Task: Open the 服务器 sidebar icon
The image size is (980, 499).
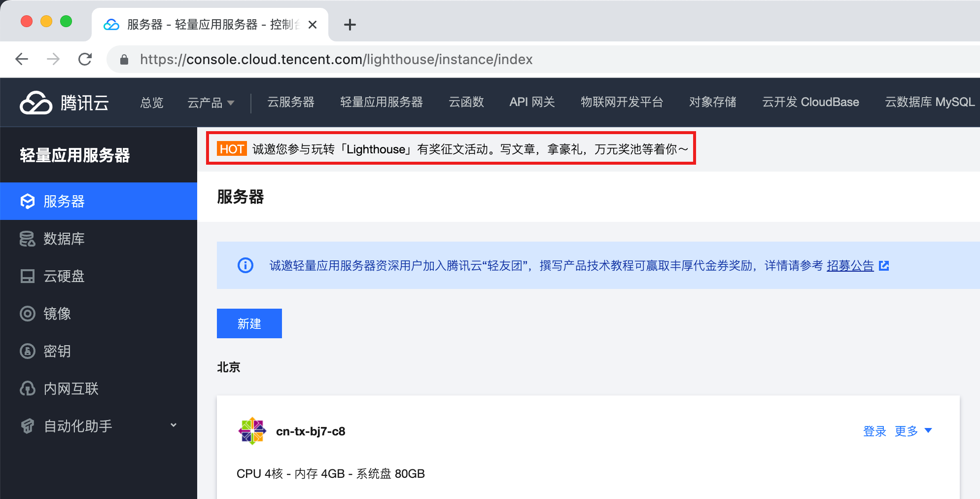Action: 28,201
